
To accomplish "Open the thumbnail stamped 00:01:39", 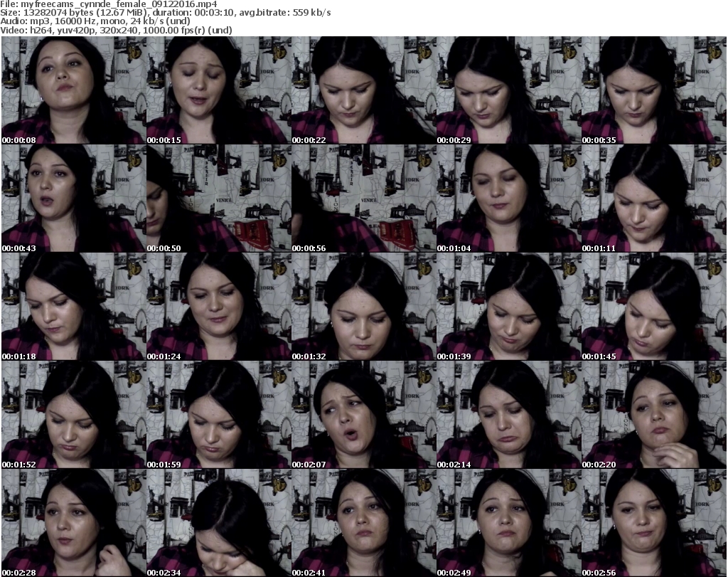I will (x=508, y=307).
